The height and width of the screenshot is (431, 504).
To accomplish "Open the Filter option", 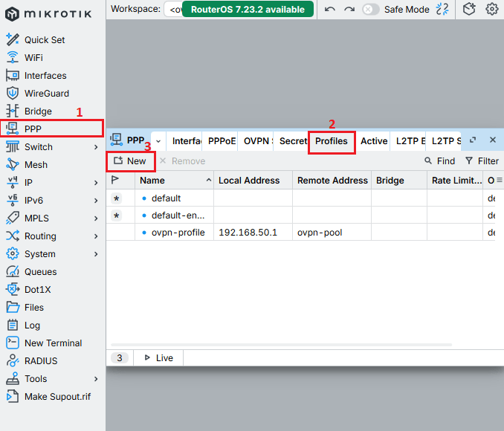I will [482, 161].
